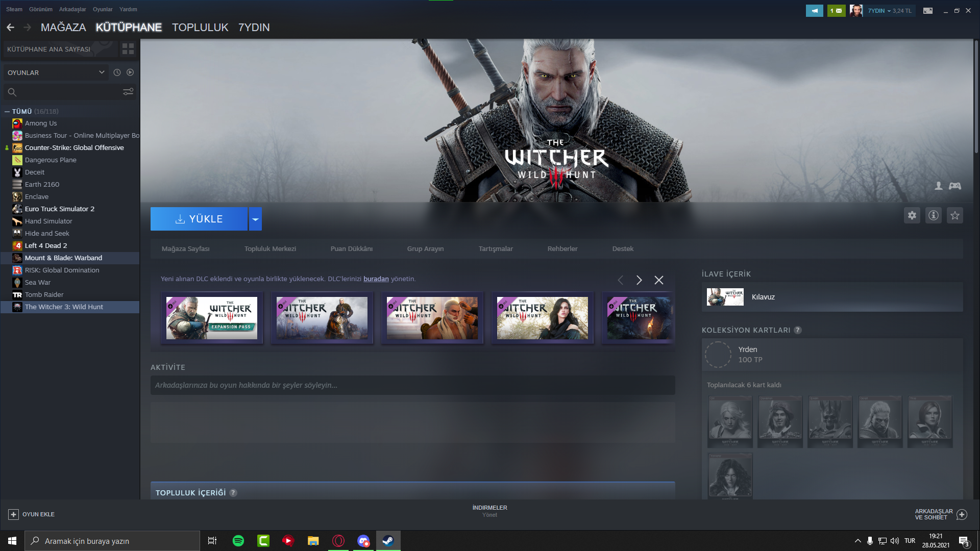Open the game settings gear icon
Viewport: 980px width, 551px height.
pos(912,215)
